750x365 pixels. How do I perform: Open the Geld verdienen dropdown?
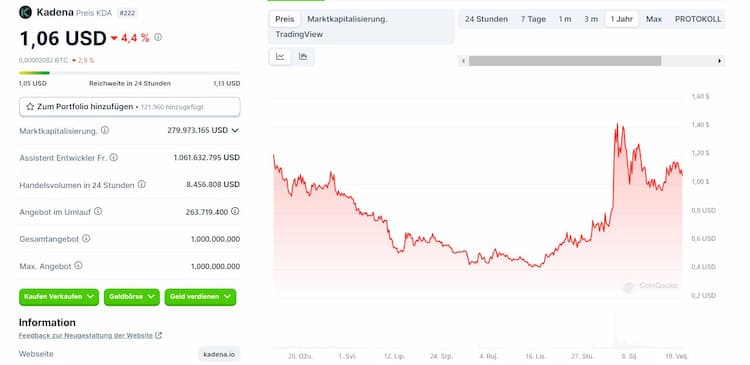(x=200, y=297)
